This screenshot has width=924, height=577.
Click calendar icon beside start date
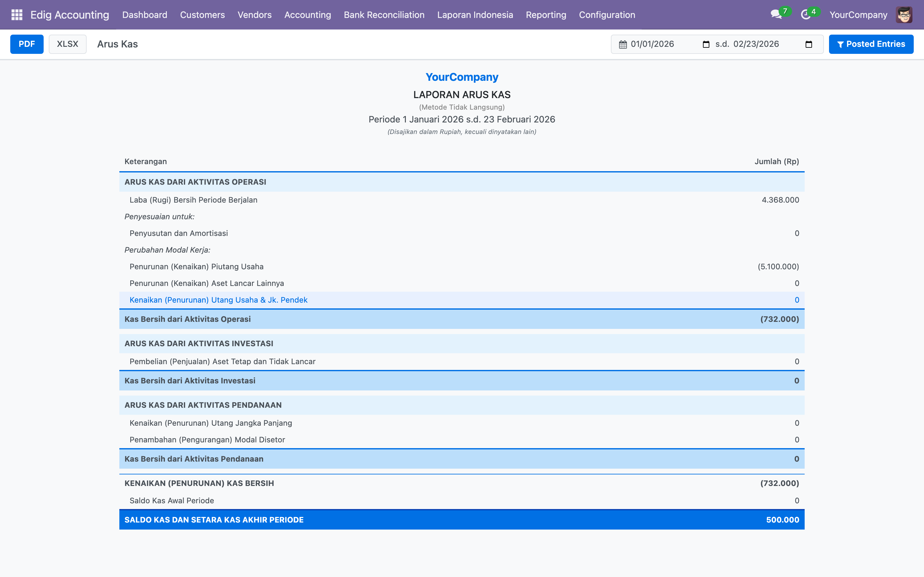click(x=623, y=44)
